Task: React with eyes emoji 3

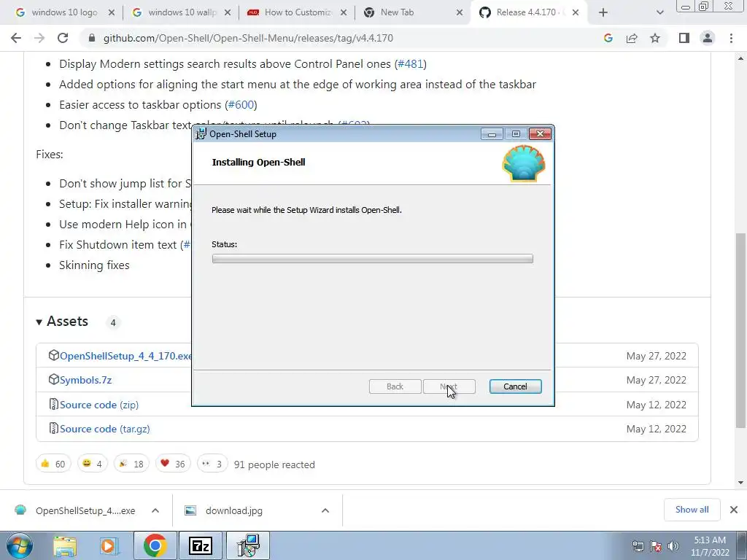Action: 212,464
